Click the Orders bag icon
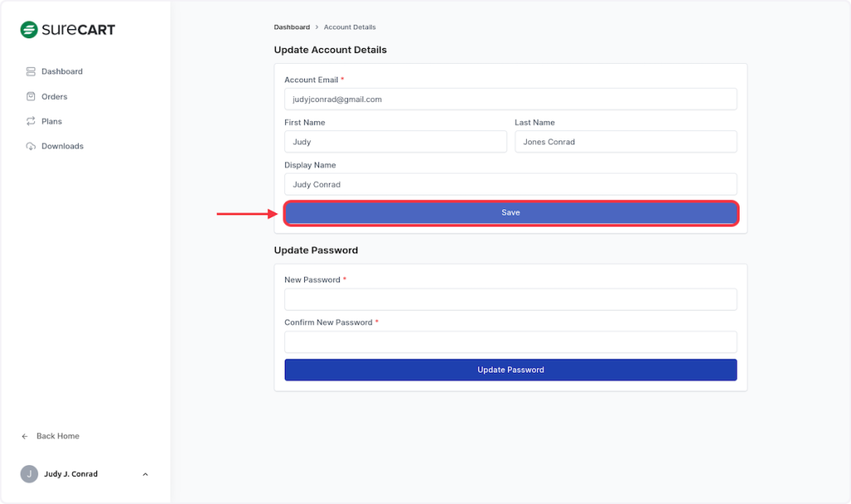The image size is (851, 504). tap(31, 96)
